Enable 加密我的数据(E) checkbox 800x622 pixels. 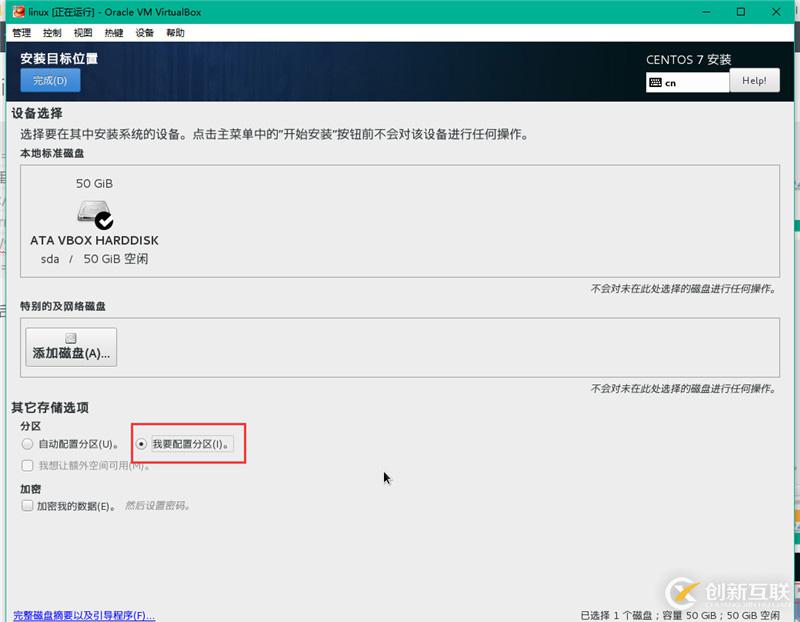click(28, 506)
